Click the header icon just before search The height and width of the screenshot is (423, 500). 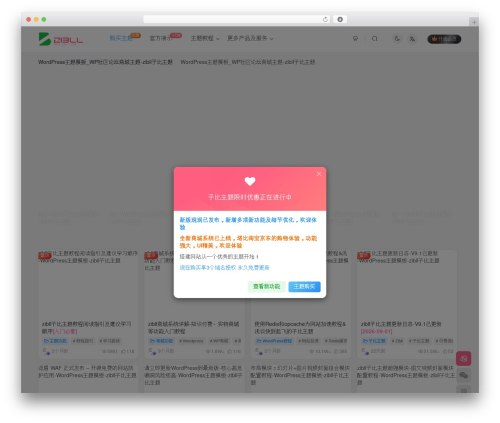(355, 39)
